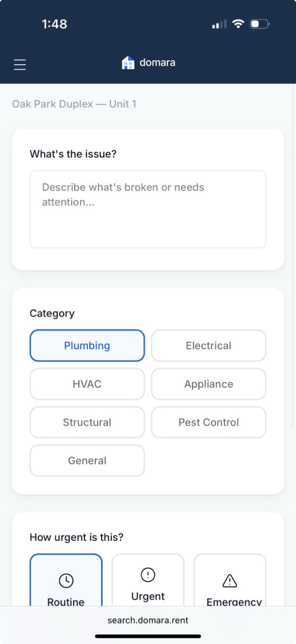This screenshot has width=296, height=644.
Task: Deselect the Plumbing category
Action: [x=87, y=346]
